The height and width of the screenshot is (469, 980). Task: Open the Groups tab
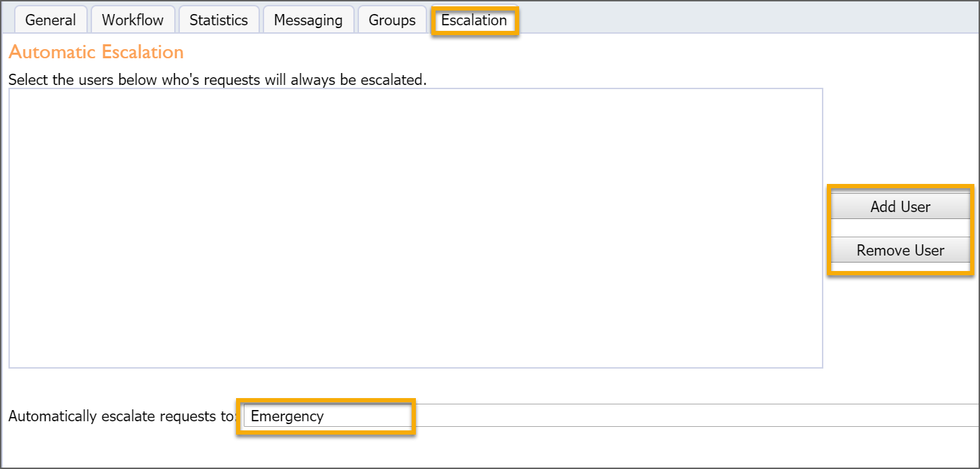click(x=392, y=20)
